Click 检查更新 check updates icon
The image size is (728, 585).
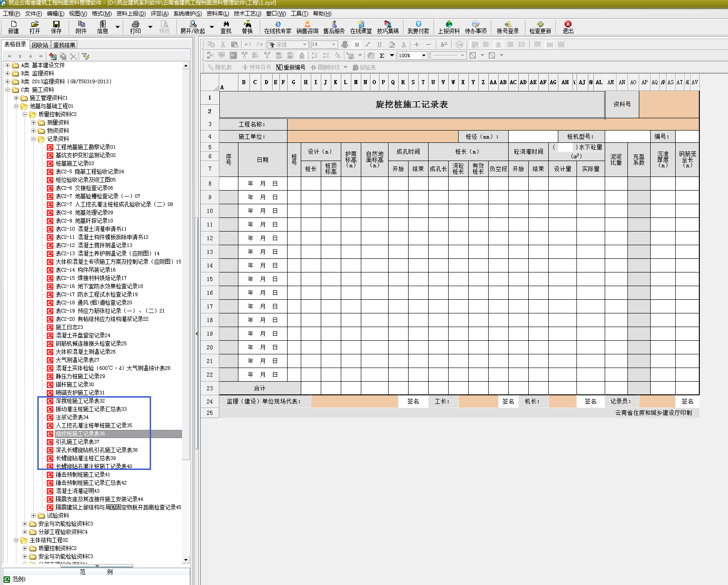(540, 27)
